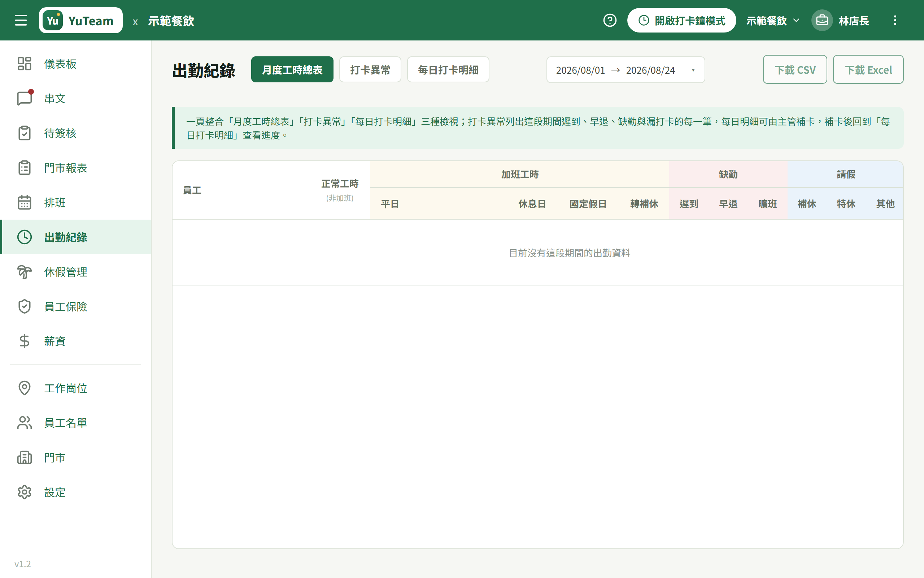
Task: Click the 員工 column header
Action: click(x=192, y=190)
